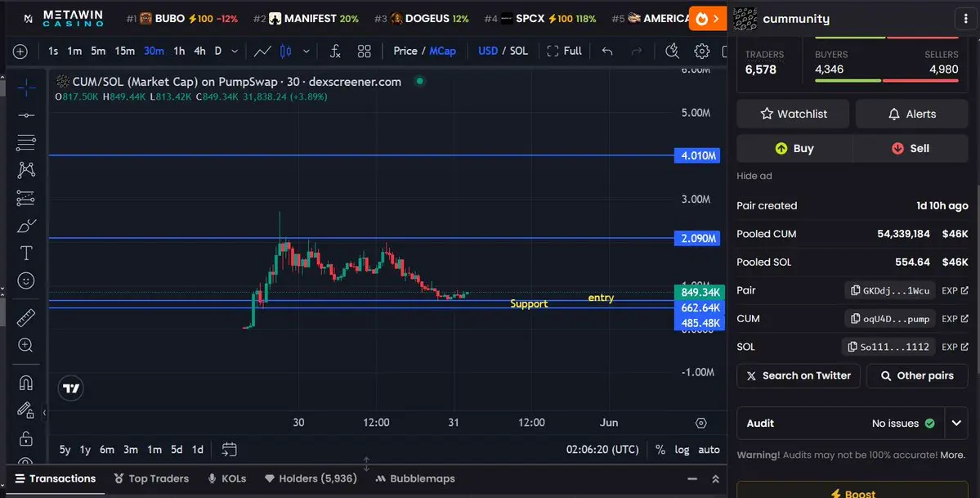Select the crosshair cursor tool
Viewport: 980px width, 498px height.
coord(26,88)
